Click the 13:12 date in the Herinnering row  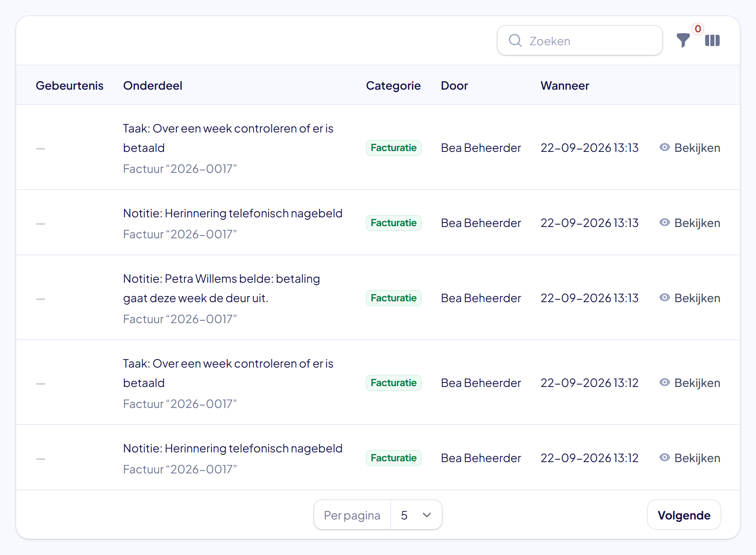pos(590,458)
